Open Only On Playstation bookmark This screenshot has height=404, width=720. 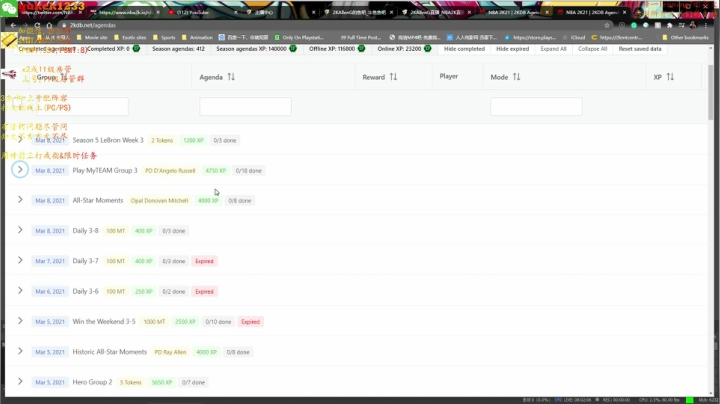pos(299,38)
